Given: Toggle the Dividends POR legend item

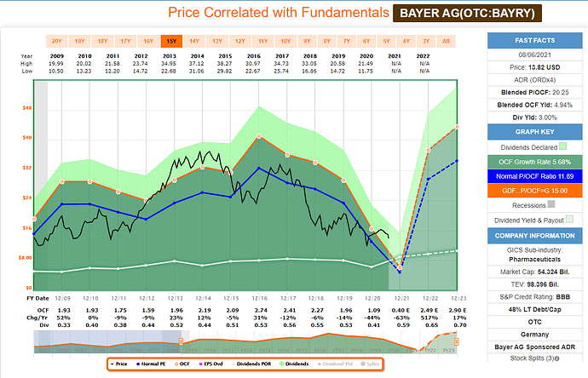Looking at the screenshot, I should click(x=251, y=364).
